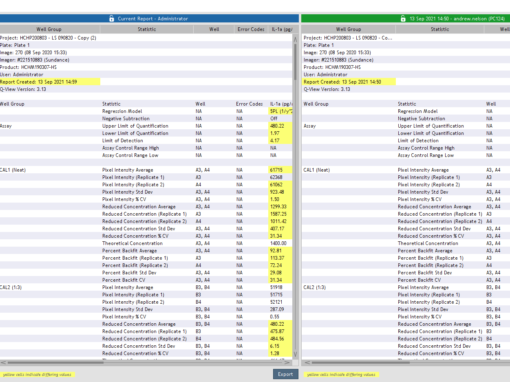Click left arrow of left report's horizontal scrollbar
The image size is (510, 382).
(x=3, y=362)
